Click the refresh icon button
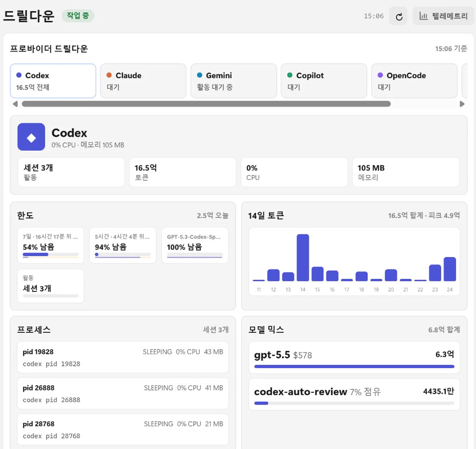The height and width of the screenshot is (449, 476). [x=398, y=16]
